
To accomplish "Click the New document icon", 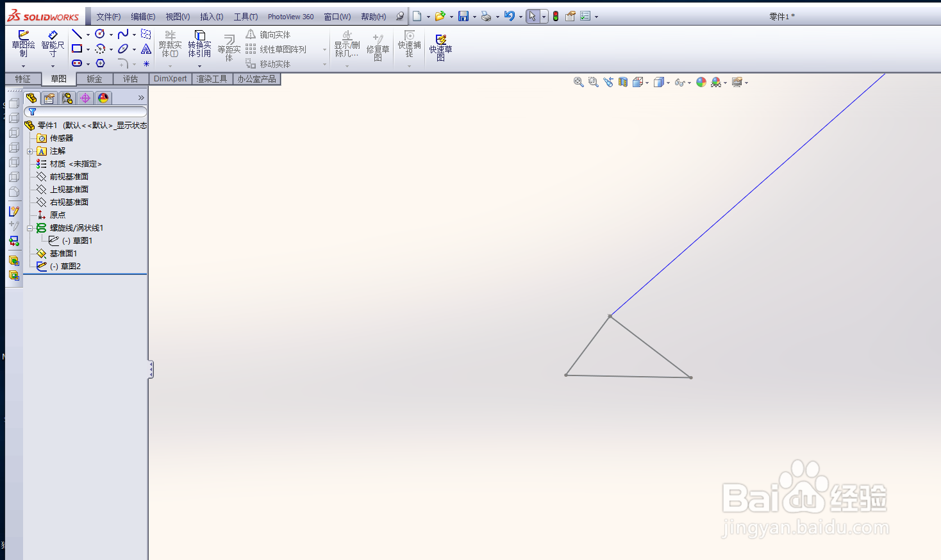I will pyautogui.click(x=417, y=16).
